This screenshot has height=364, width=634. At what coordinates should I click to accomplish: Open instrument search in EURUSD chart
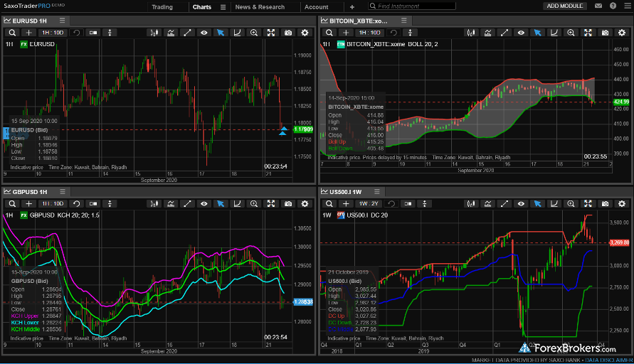(x=13, y=33)
